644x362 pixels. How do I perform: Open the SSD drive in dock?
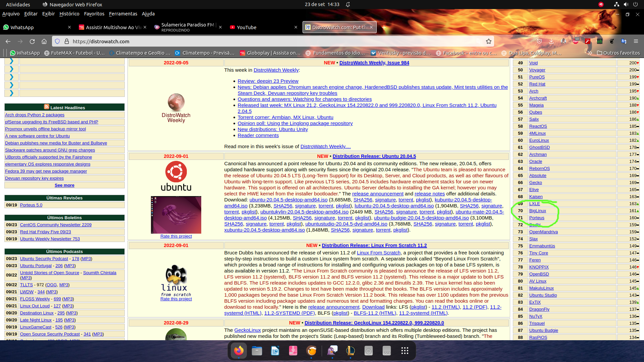pyautogui.click(x=387, y=351)
